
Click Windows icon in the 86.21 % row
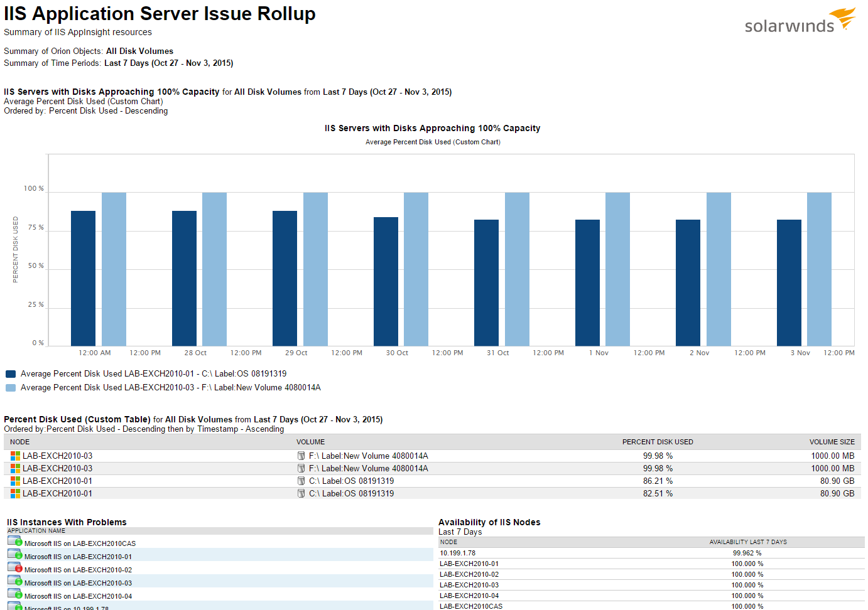15,481
